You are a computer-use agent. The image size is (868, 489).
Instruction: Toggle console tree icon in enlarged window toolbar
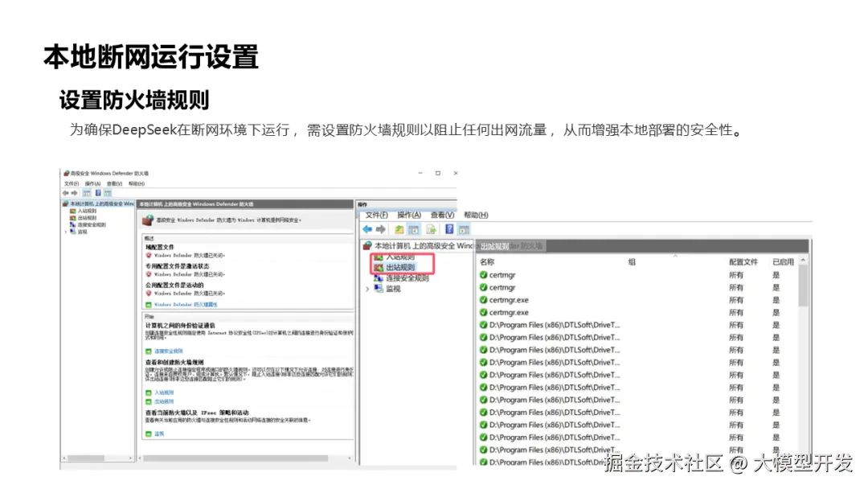point(414,229)
